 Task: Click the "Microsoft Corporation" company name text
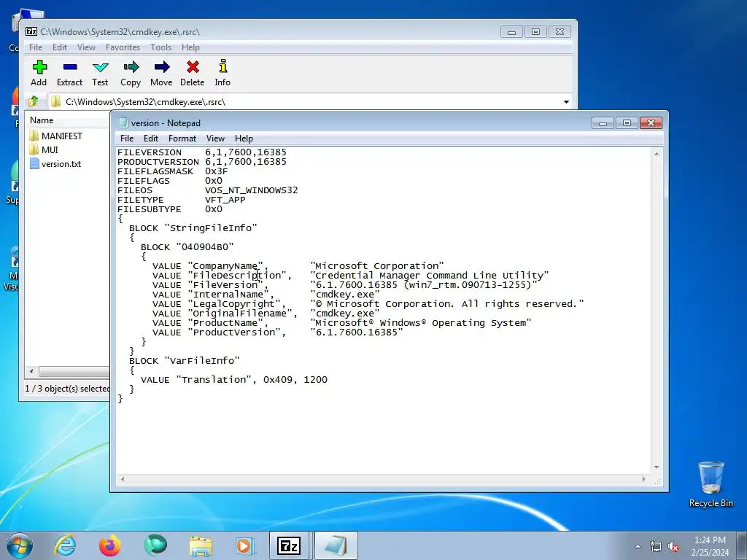click(377, 265)
